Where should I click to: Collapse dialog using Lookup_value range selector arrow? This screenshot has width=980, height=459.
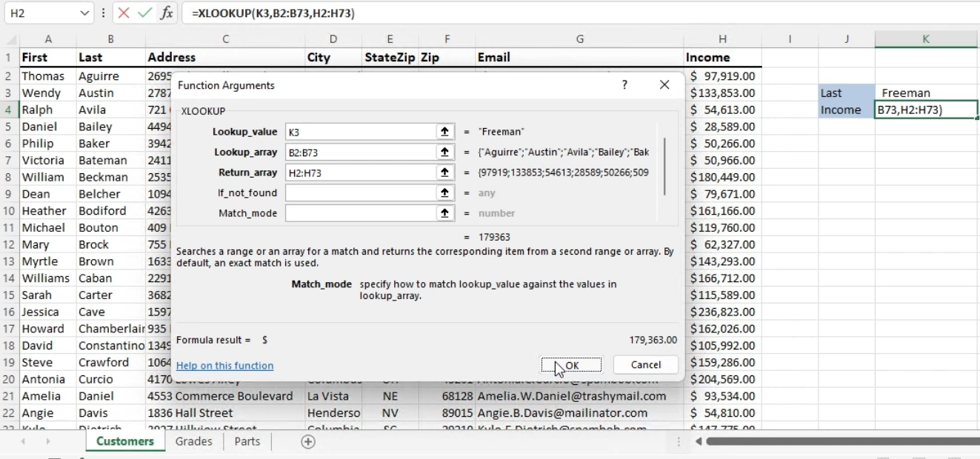tap(444, 132)
